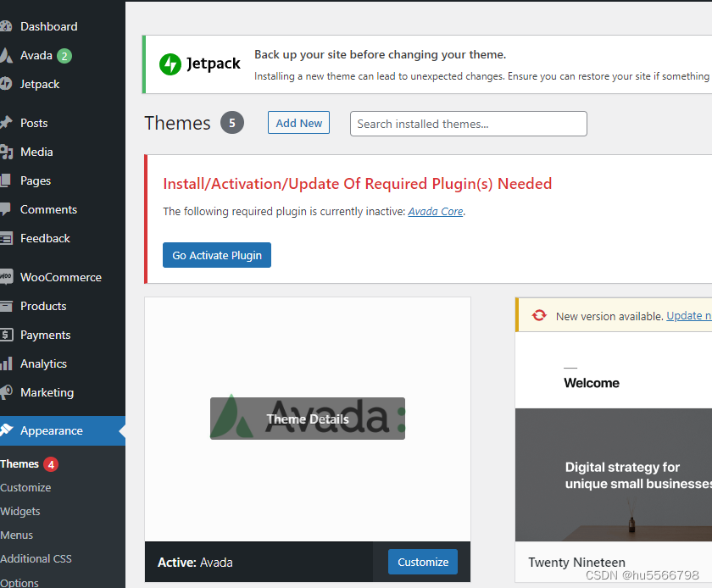Screen dimensions: 712x588
Task: Go to the Posts menu
Action: point(34,123)
